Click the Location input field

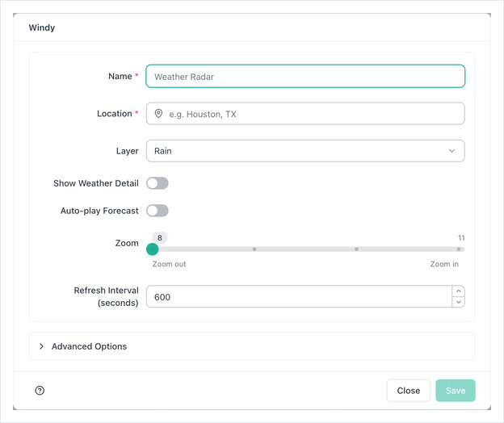click(305, 114)
